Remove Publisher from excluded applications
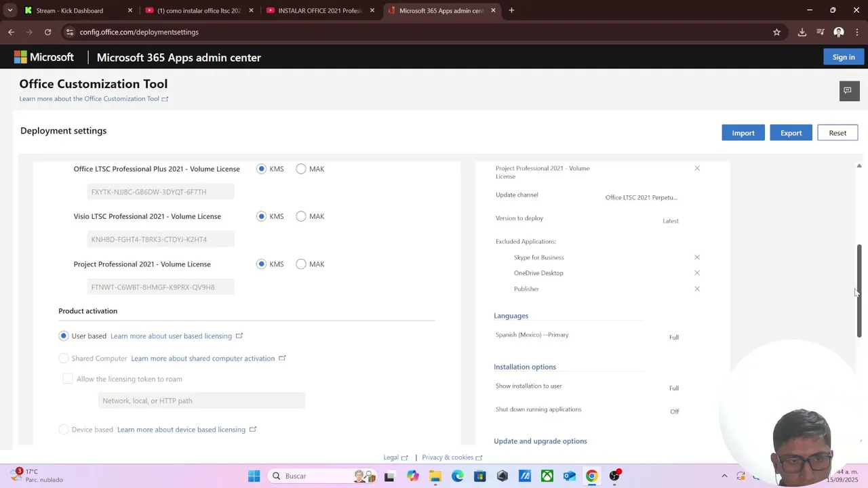 click(697, 289)
